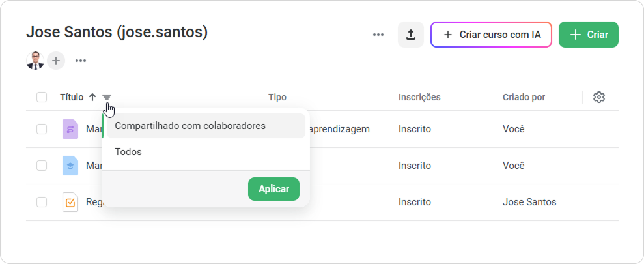Click the orange checkbox task file icon
644x264 pixels.
70,202
